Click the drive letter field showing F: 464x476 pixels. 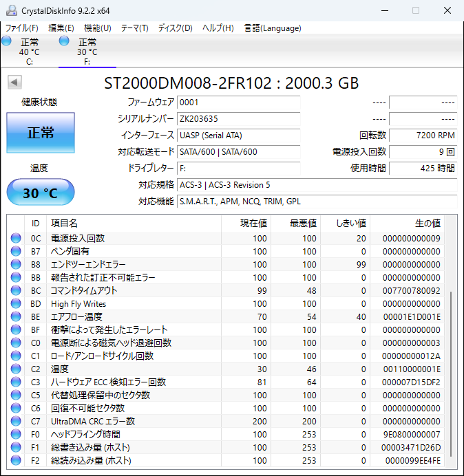238,168
